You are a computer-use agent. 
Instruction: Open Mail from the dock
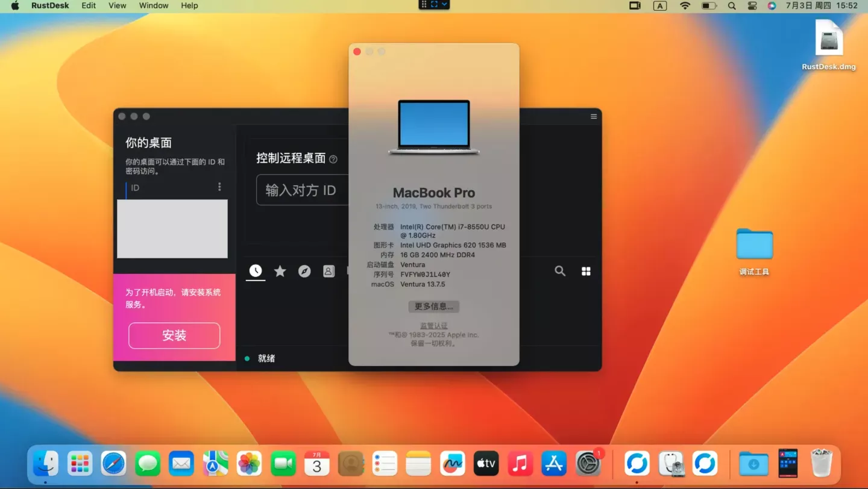click(x=181, y=463)
